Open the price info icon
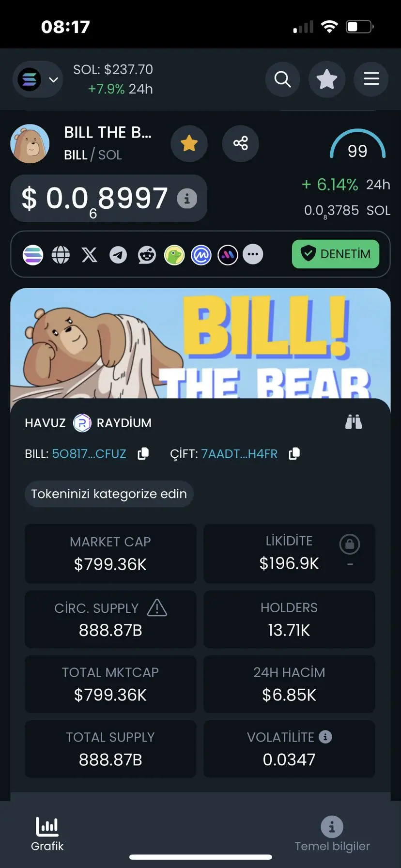Image resolution: width=401 pixels, height=868 pixels. click(187, 198)
